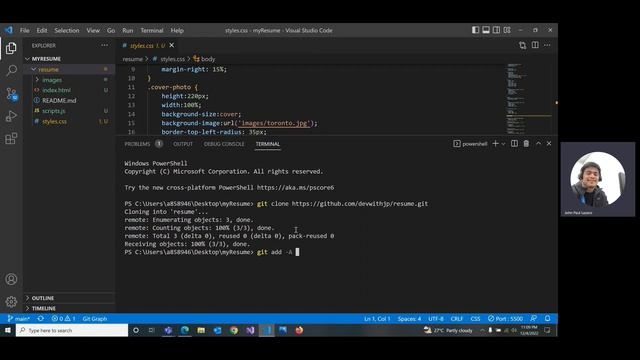Open notifications bell in status bar
This screenshot has height=360, width=640.
(548, 319)
